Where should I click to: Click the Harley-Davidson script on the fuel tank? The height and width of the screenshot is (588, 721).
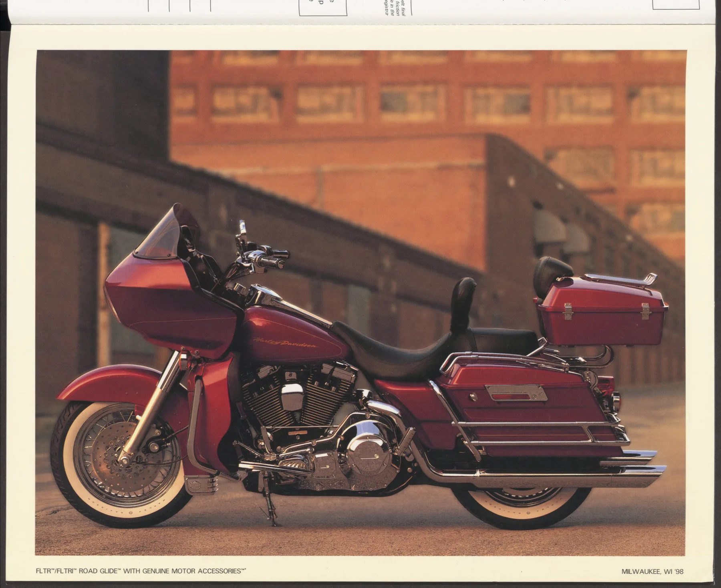[285, 343]
